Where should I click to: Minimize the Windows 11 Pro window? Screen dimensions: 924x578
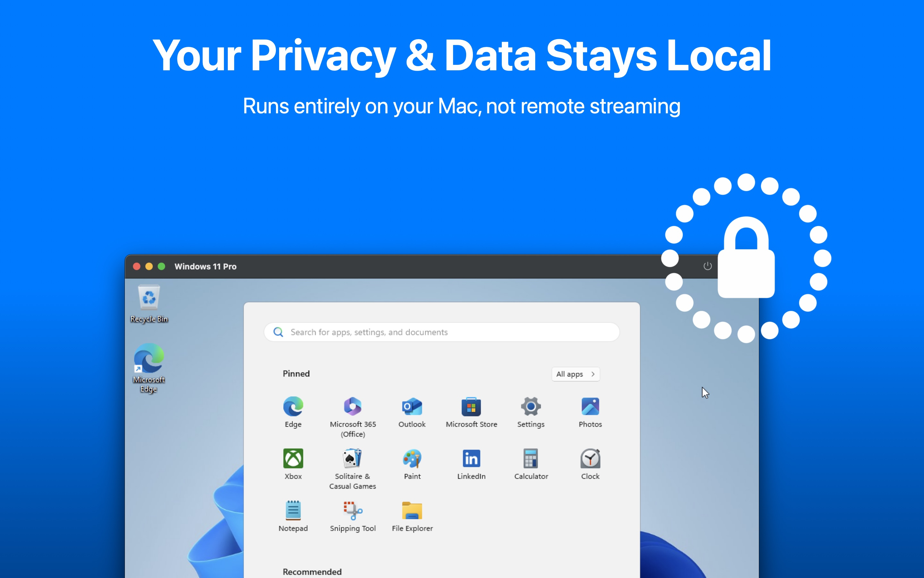coord(149,267)
